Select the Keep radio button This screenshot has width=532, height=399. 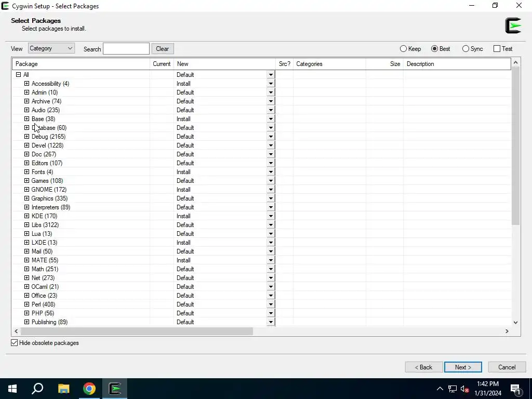[403, 49]
